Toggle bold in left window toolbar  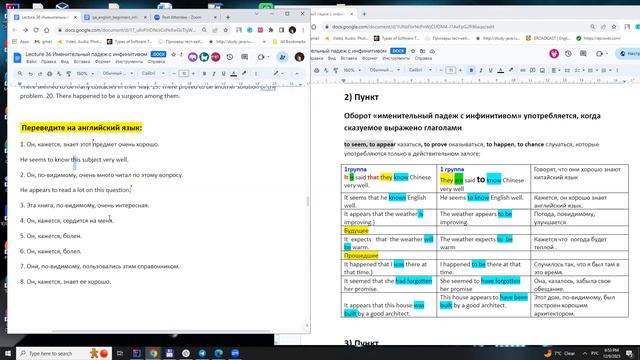pos(204,74)
